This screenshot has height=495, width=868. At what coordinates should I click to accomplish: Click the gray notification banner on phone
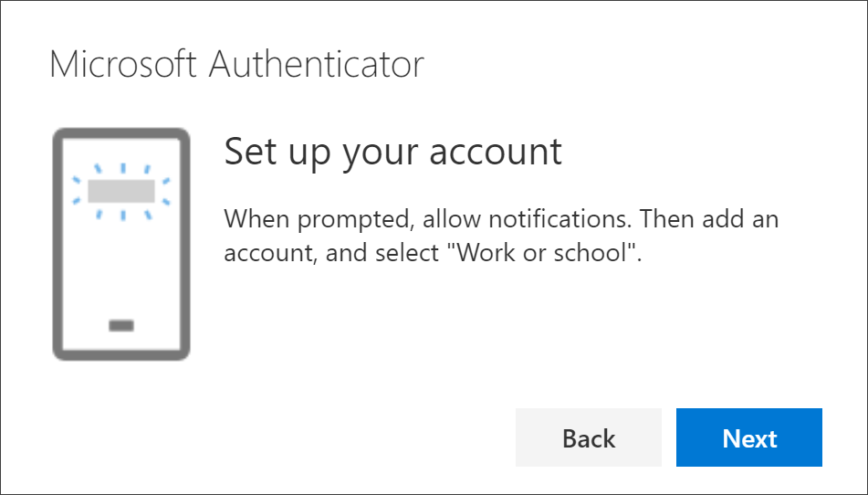point(120,191)
